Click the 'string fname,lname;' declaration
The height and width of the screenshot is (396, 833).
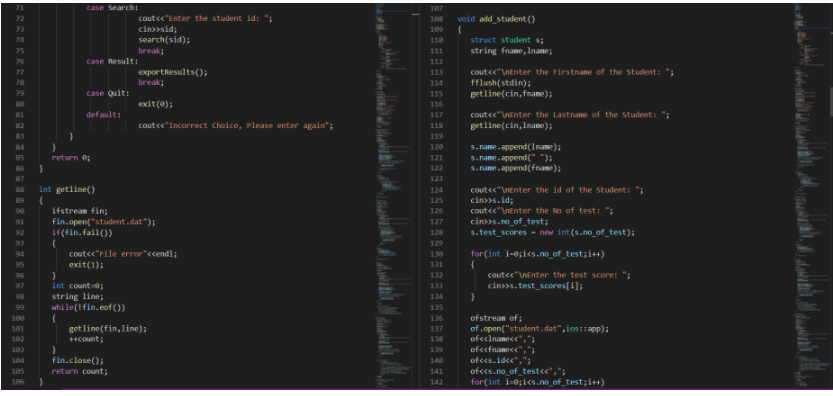[511, 51]
